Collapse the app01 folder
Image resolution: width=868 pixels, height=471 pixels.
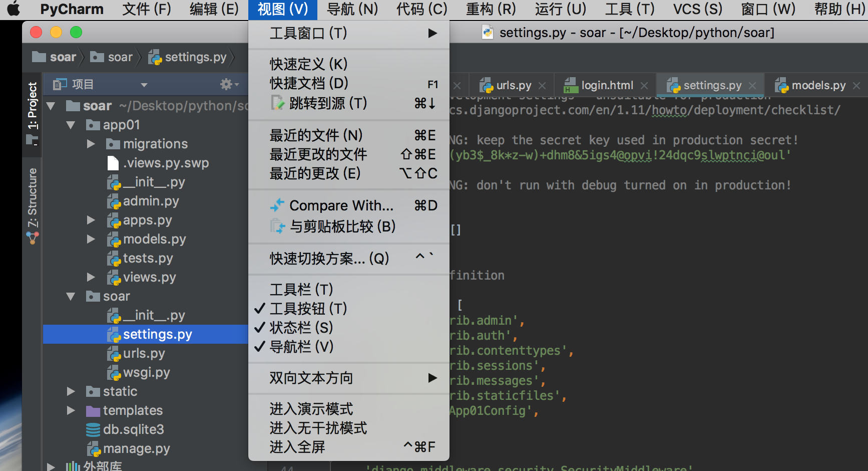[71, 125]
